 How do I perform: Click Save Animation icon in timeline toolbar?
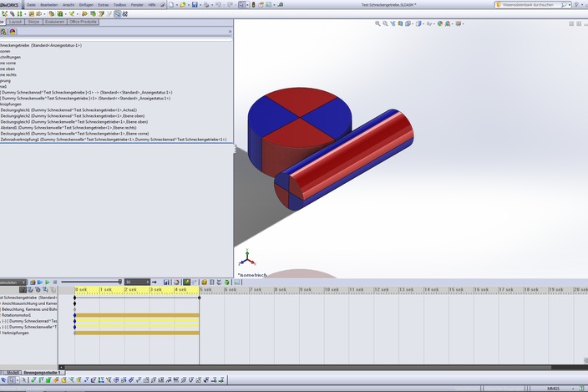pyautogui.click(x=166, y=283)
